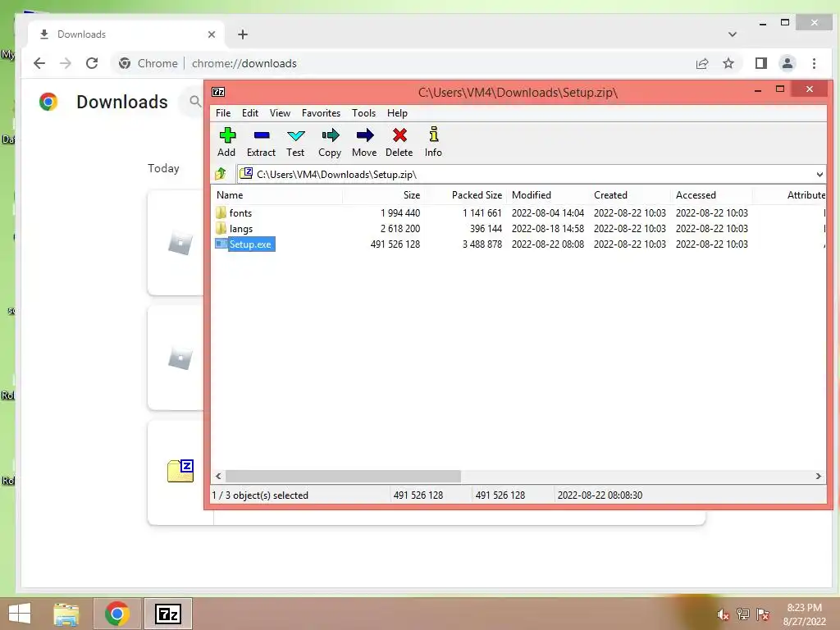840x630 pixels.
Task: Select the fonts size value 1 994 440
Action: click(400, 212)
